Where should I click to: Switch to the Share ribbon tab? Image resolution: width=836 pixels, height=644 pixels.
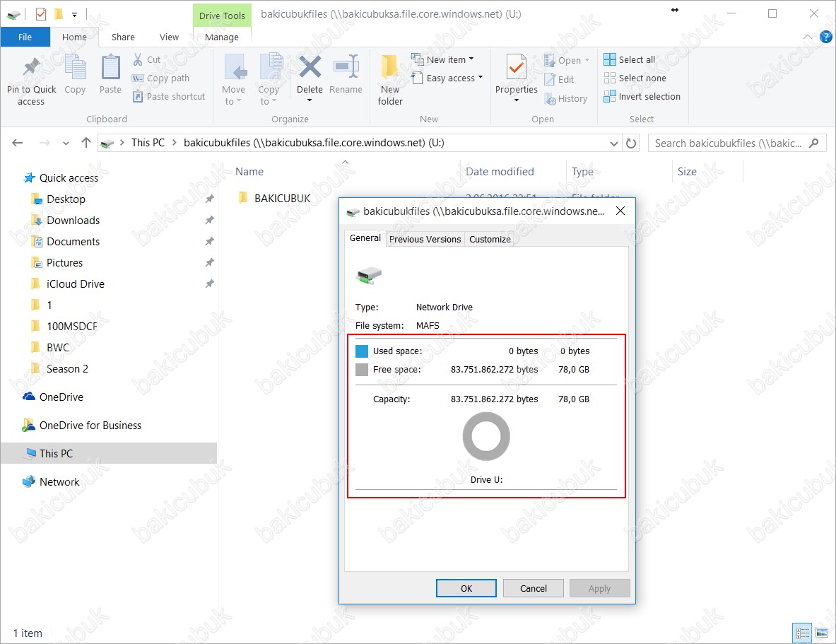[123, 37]
